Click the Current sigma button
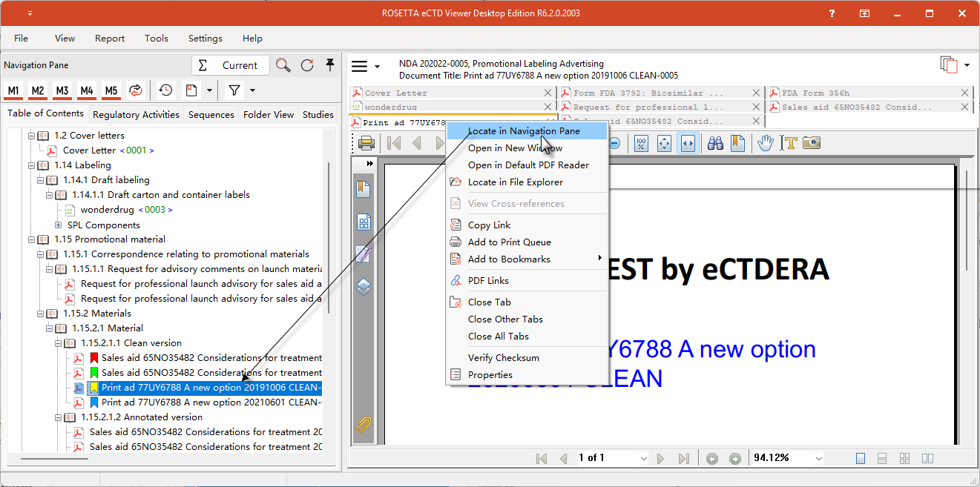Viewport: 980px width, 487px height. pos(229,65)
